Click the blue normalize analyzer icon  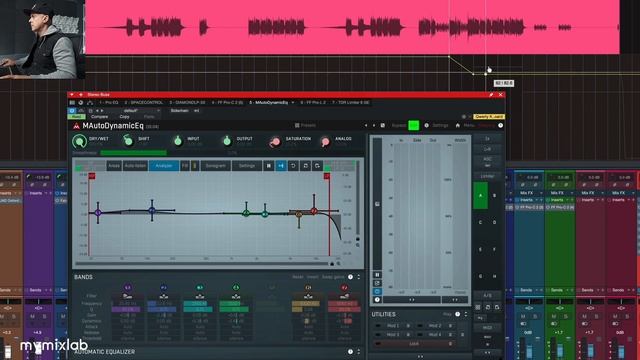pyautogui.click(x=281, y=166)
